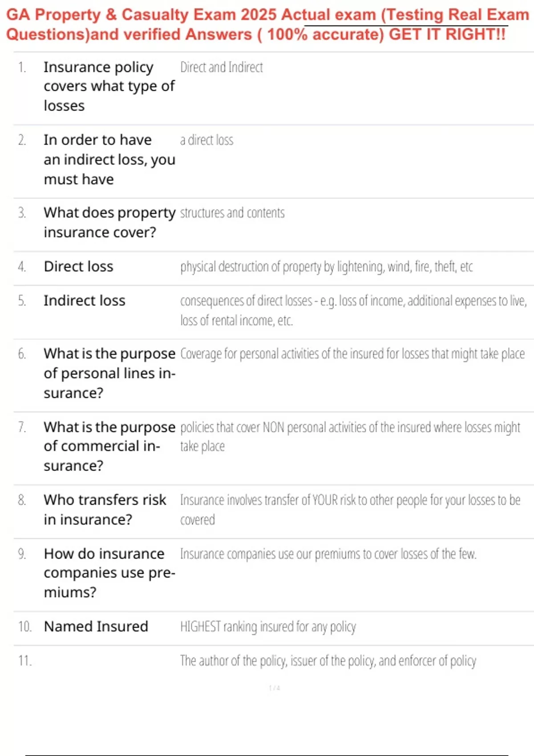The height and width of the screenshot is (756, 534).
Task: Click item 11 answer about author of policy
Action: click(x=328, y=661)
